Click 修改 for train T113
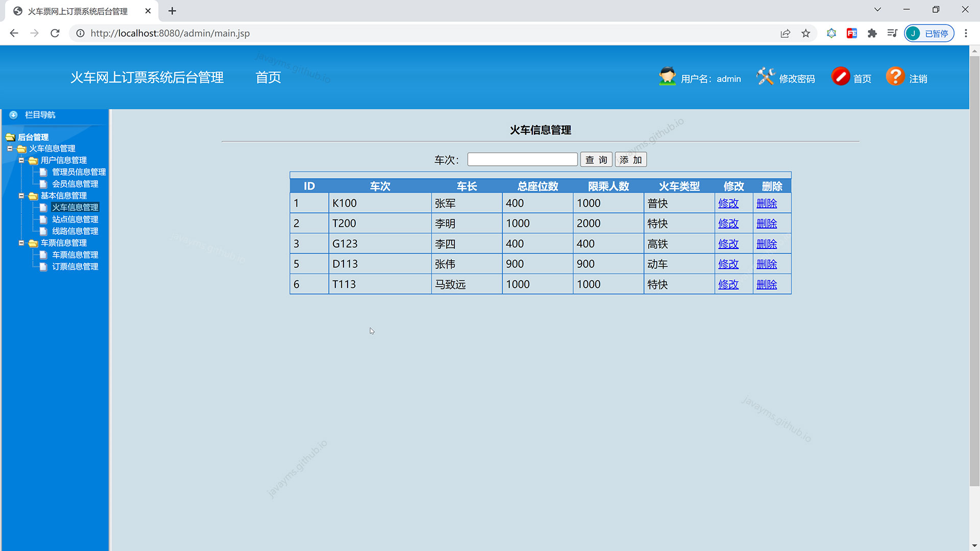Screen dimensions: 980x551 pyautogui.click(x=728, y=284)
